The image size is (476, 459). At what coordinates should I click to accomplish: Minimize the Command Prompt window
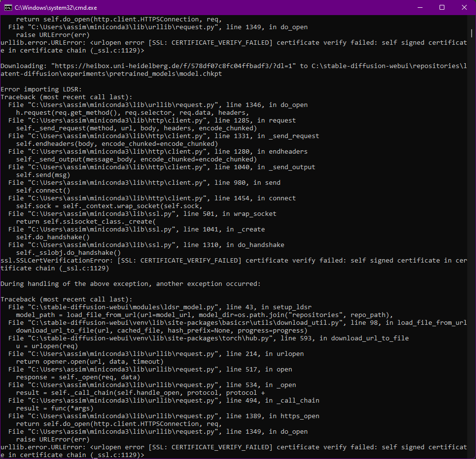419,7
